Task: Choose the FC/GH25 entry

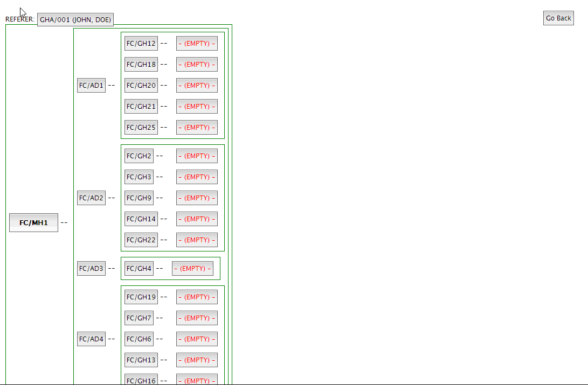Action: pyautogui.click(x=141, y=128)
